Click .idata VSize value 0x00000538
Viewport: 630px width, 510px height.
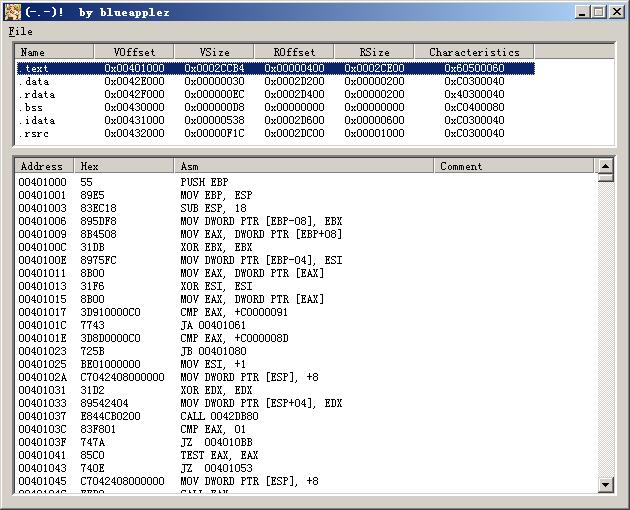pyautogui.click(x=214, y=120)
